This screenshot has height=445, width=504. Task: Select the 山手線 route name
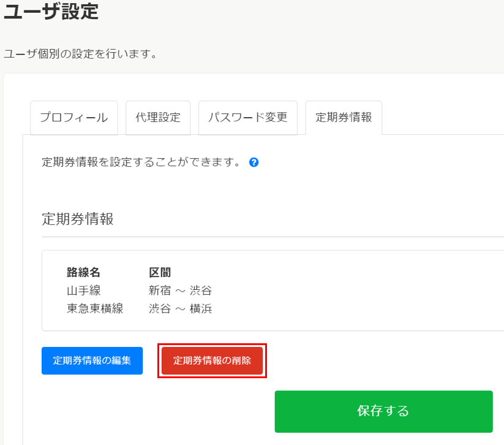coord(83,291)
